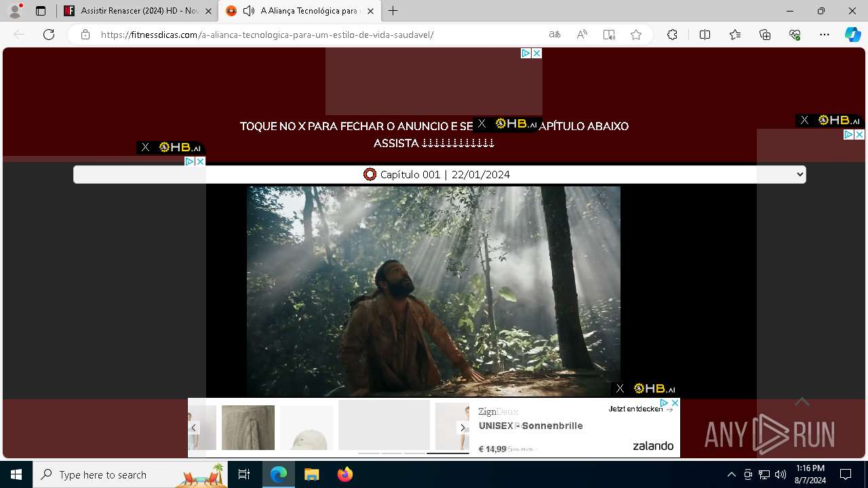This screenshot has width=868, height=488.
Task: Open a new browser tab
Action: (x=393, y=11)
